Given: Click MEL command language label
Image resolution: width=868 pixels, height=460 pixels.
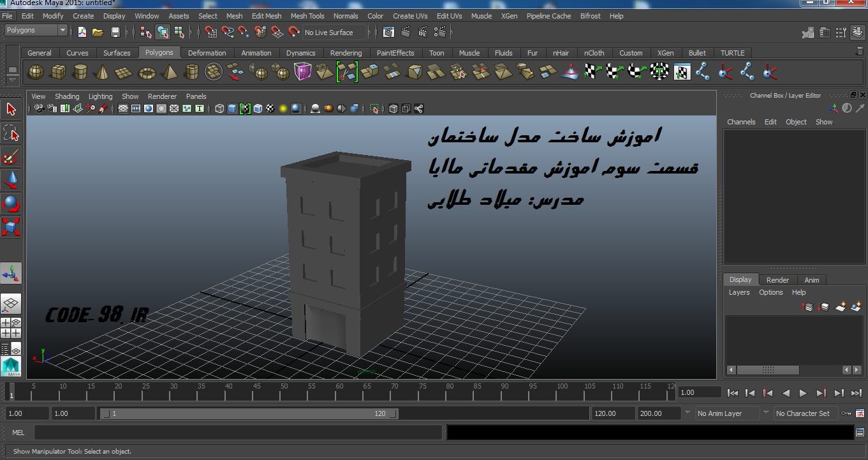Looking at the screenshot, I should tap(18, 433).
